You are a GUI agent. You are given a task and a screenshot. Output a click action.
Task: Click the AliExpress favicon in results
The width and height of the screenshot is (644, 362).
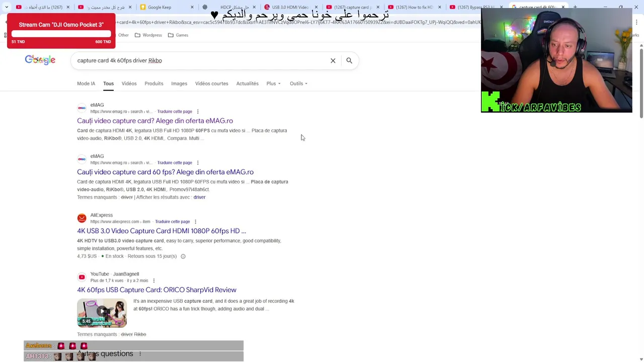82,218
